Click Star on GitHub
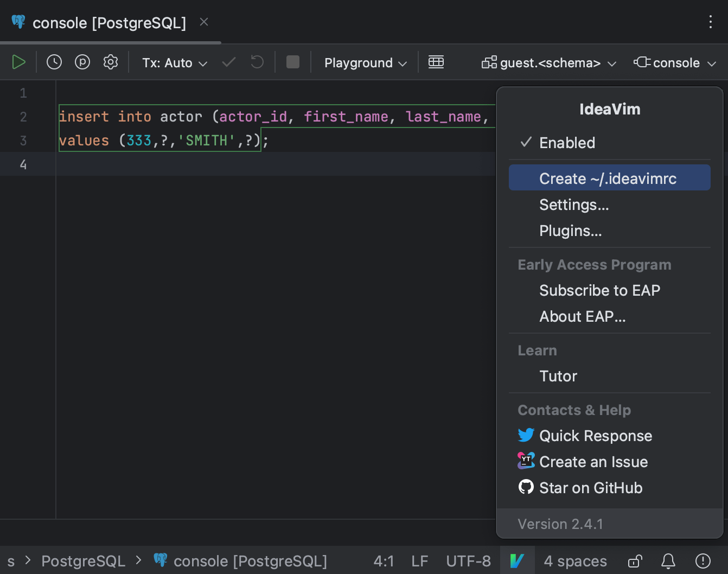The height and width of the screenshot is (574, 728). (590, 488)
